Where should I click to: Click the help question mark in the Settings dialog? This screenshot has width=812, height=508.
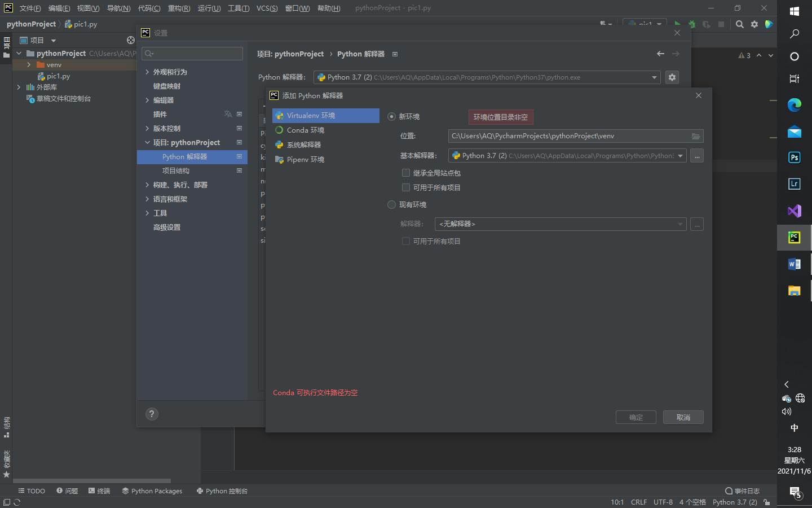[151, 414]
